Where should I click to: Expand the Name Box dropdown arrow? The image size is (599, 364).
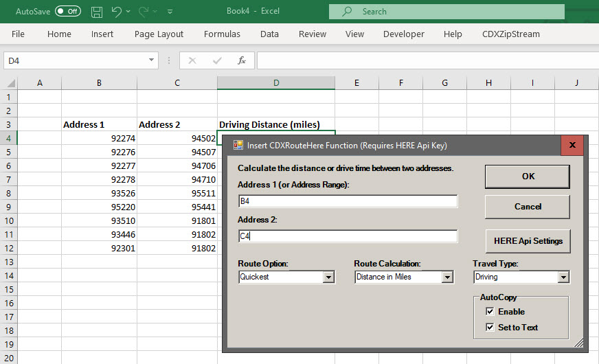click(x=151, y=60)
